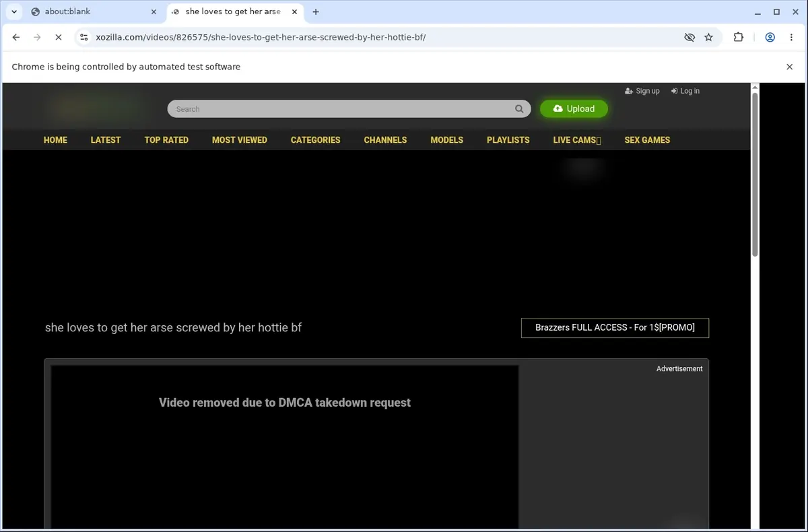The image size is (808, 532).
Task: Click the Advertisement label
Action: [x=679, y=369]
